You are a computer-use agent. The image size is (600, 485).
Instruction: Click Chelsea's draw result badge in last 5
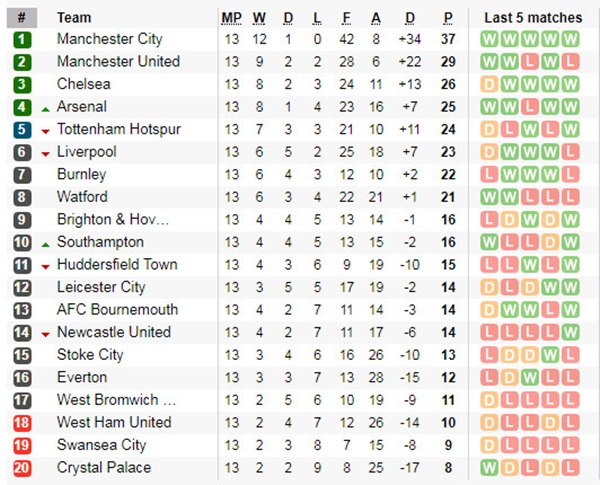[489, 84]
